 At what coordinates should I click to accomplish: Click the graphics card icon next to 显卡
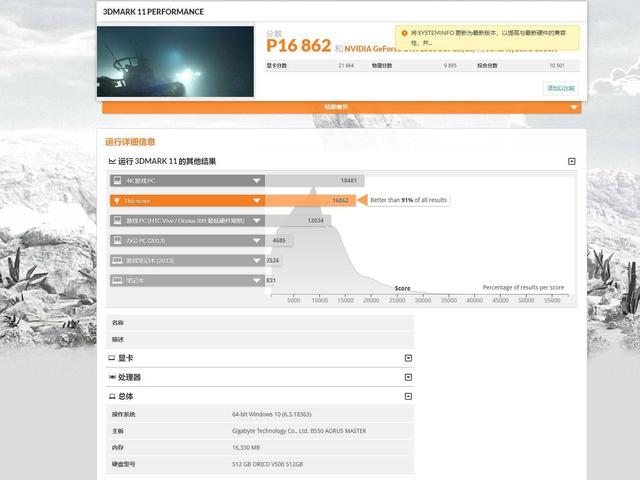(x=111, y=358)
